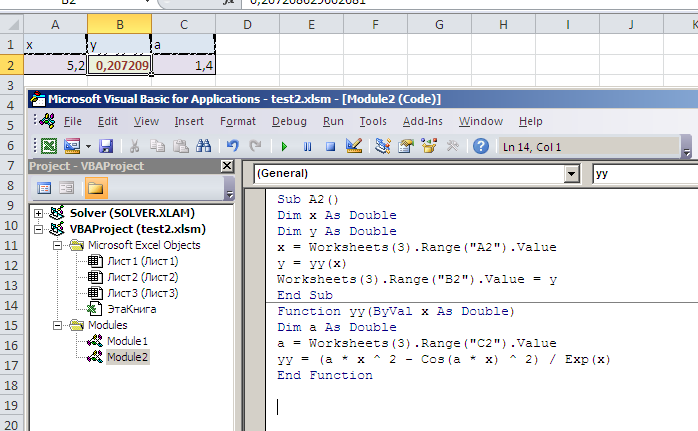The height and width of the screenshot is (431, 698).
Task: Click the View Microsoft Excel toolbar icon
Action: pos(49,146)
